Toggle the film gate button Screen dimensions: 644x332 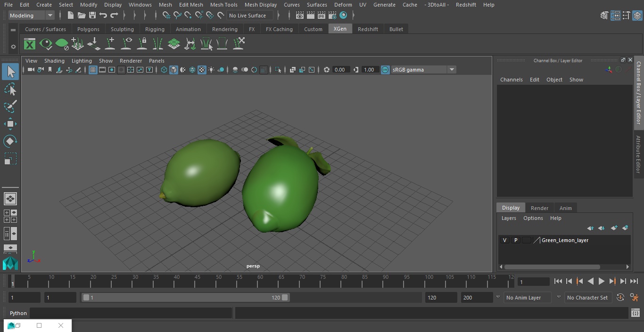102,70
